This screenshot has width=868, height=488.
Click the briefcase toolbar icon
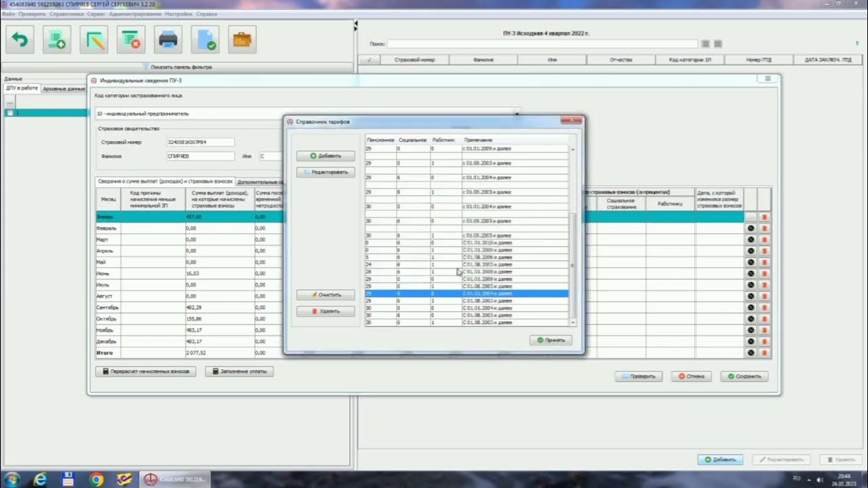click(x=242, y=40)
